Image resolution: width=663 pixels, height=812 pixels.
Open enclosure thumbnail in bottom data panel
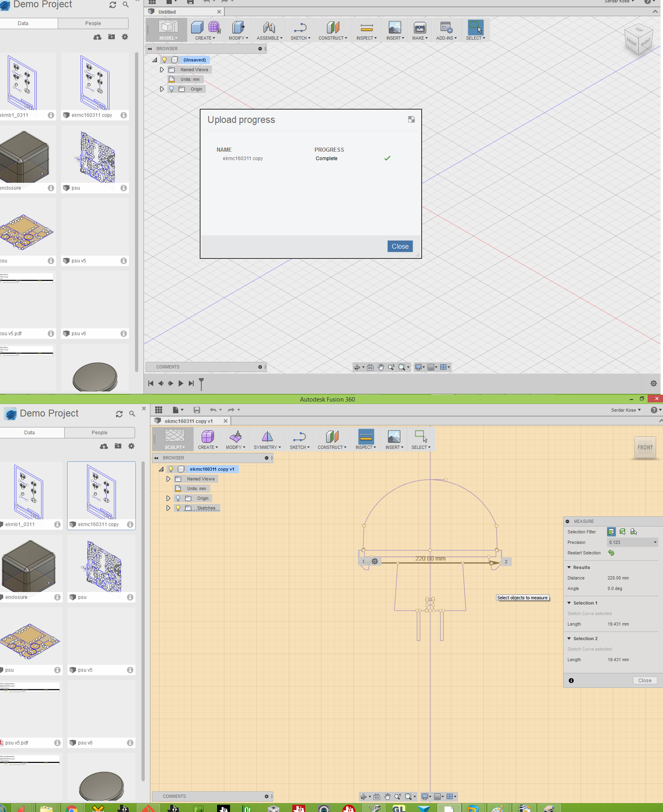click(28, 566)
